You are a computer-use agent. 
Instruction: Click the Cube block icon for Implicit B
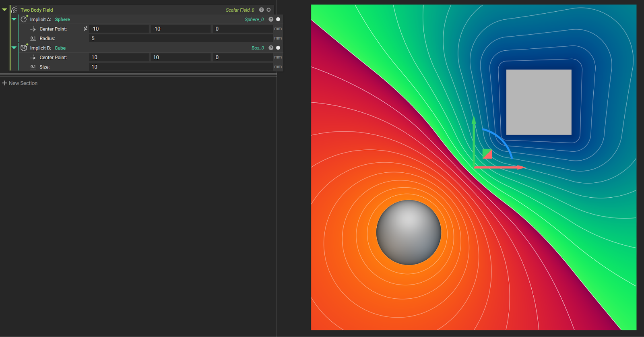coord(24,48)
